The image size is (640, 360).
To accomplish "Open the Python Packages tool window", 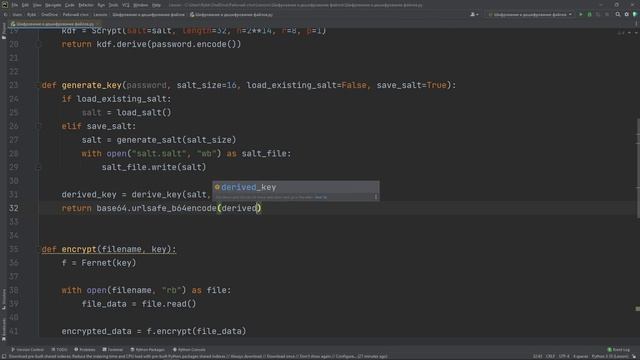I will tap(147, 350).
